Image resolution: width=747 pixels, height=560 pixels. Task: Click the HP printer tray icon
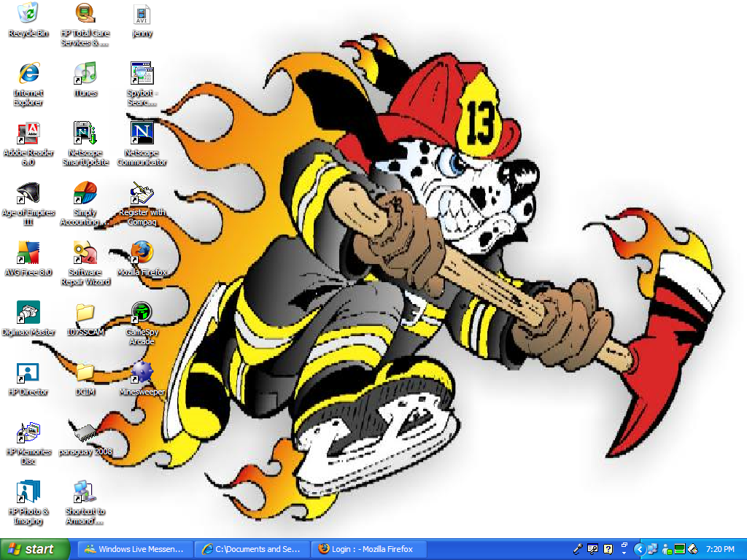pyautogui.click(x=693, y=549)
